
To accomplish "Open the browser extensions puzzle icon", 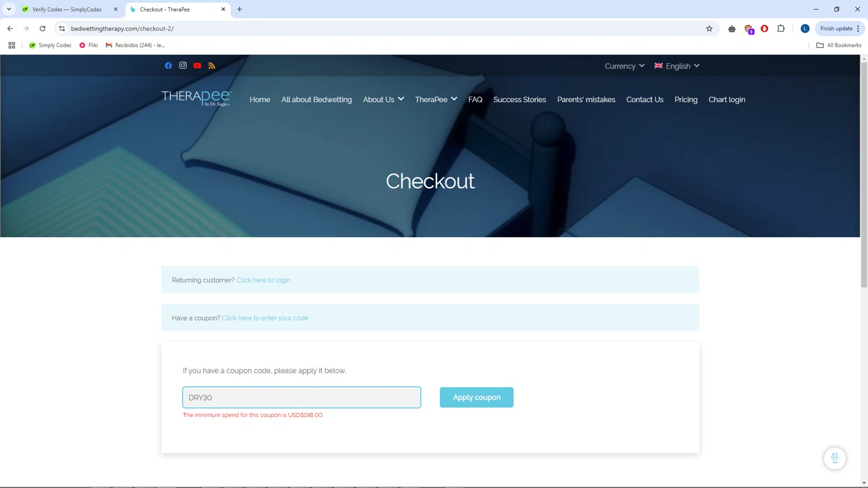I will (x=781, y=28).
